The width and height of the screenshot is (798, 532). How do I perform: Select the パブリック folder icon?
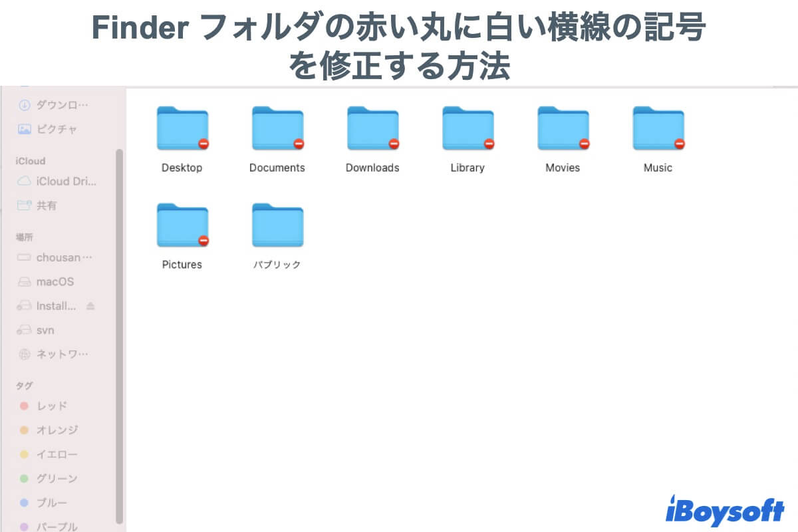pyautogui.click(x=277, y=225)
